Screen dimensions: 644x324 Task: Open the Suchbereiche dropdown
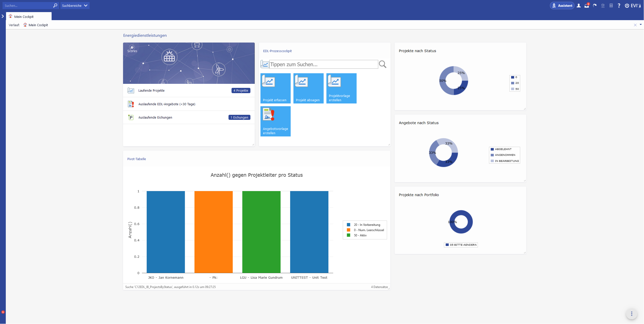coord(75,6)
